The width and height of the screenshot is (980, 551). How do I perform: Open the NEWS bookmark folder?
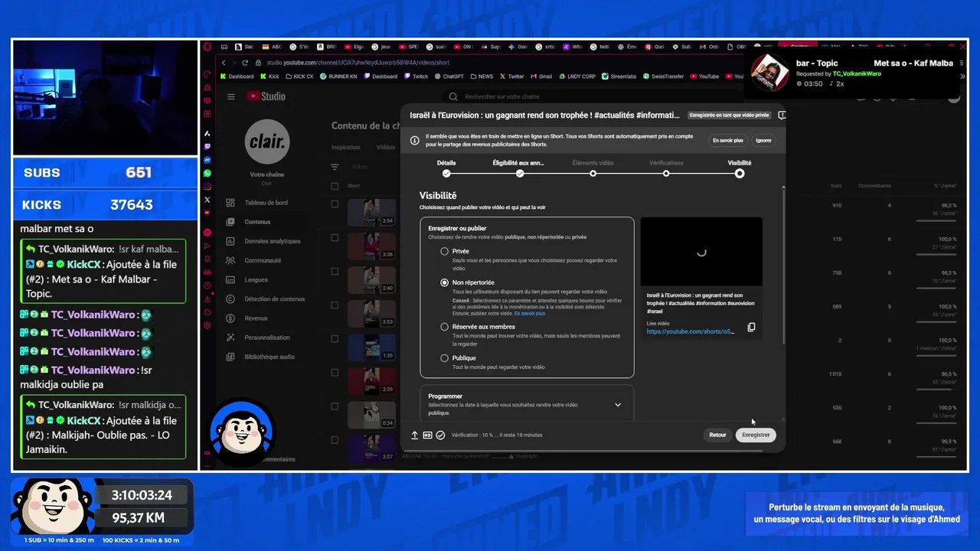coord(482,77)
